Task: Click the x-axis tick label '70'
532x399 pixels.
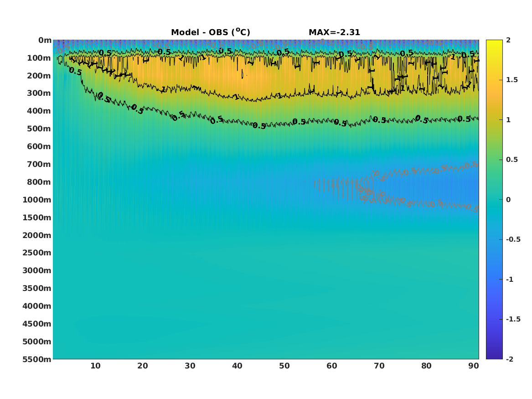Action: pos(379,366)
